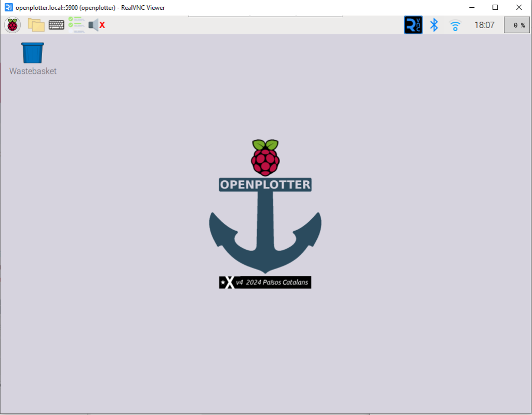Open the Raspberry Pi applications menu
Image resolution: width=532 pixels, height=415 pixels.
click(12, 24)
